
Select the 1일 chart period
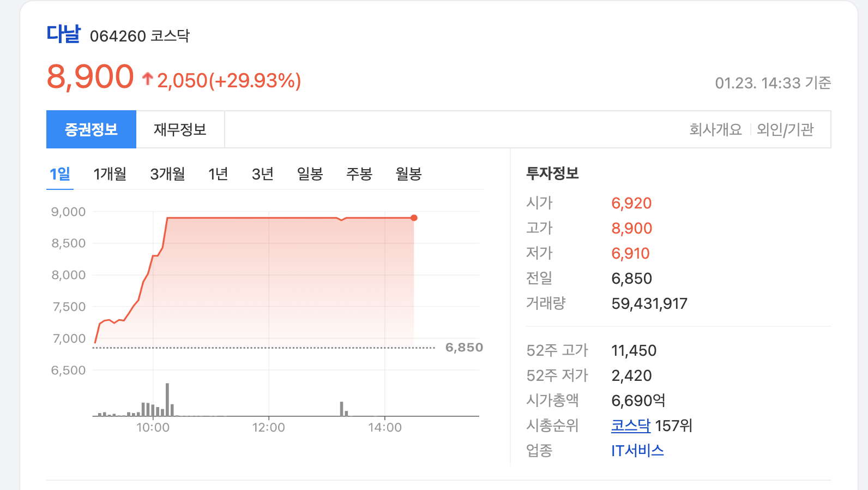pos(60,174)
